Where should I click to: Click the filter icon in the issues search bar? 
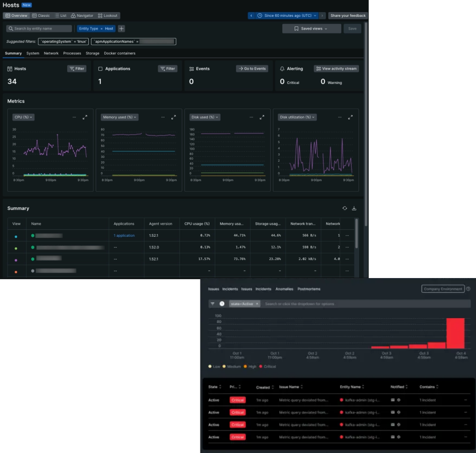click(213, 304)
